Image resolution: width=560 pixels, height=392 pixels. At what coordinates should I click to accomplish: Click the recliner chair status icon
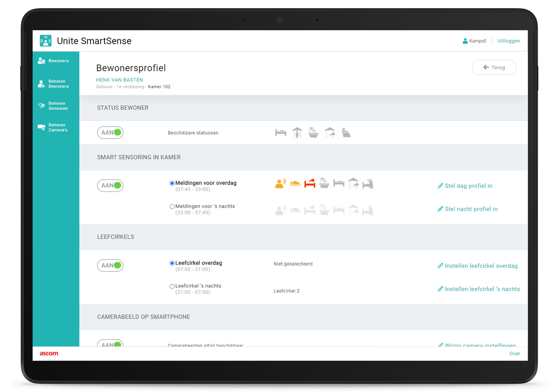[x=346, y=133]
